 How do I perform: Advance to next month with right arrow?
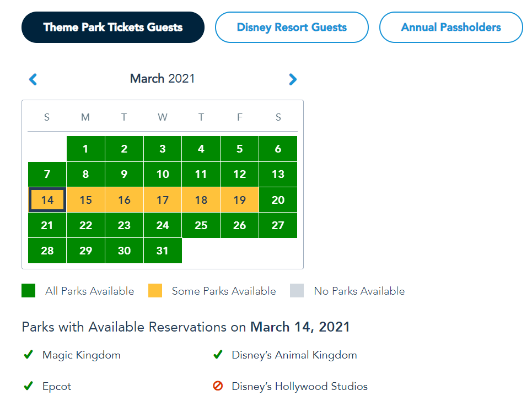tap(293, 79)
